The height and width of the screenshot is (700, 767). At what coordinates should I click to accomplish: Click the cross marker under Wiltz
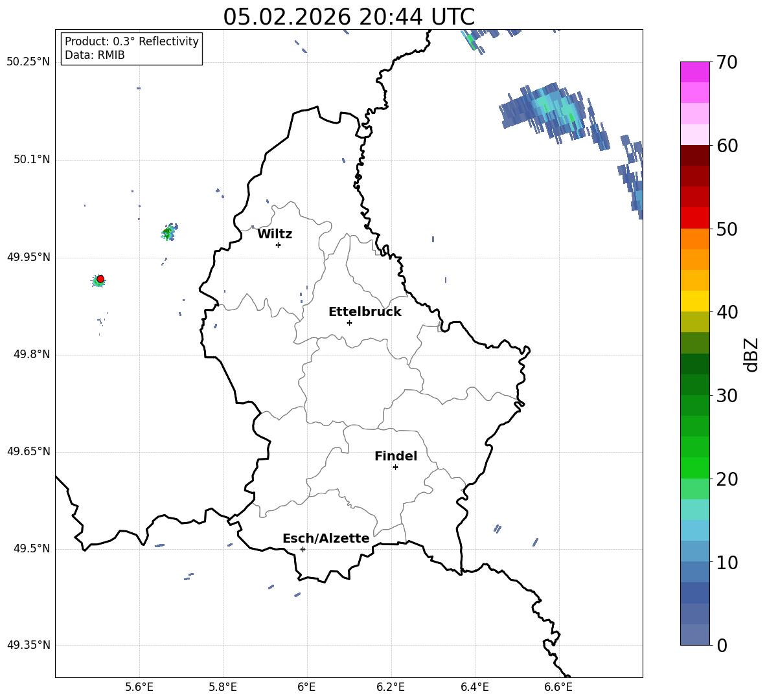point(278,245)
